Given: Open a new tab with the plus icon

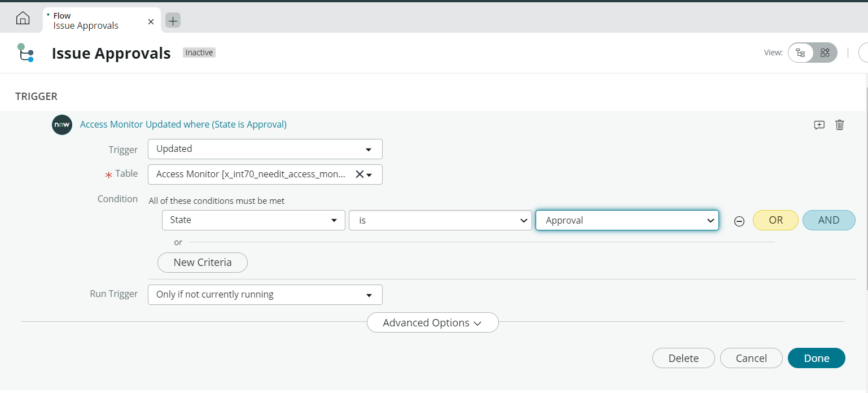Looking at the screenshot, I should (172, 20).
